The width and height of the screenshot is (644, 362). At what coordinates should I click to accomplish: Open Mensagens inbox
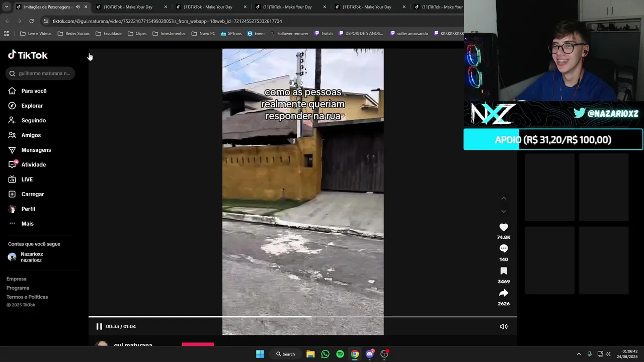coord(30,150)
